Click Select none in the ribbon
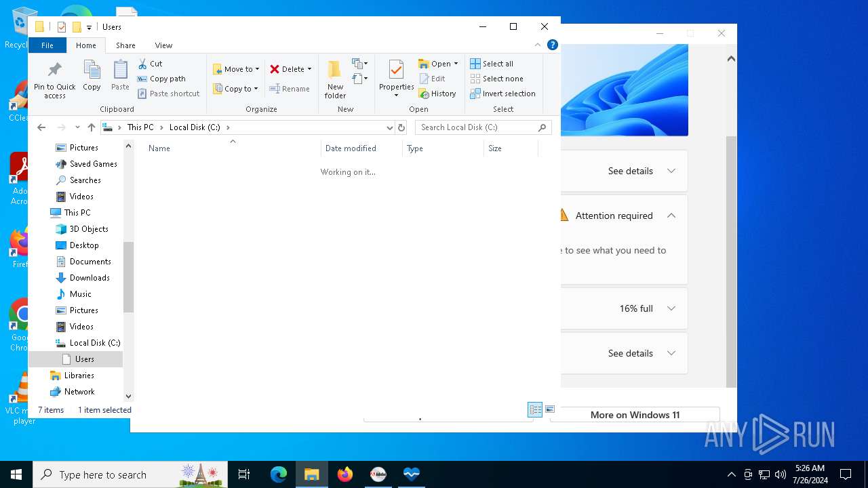Viewport: 868px width, 488px height. coord(496,79)
